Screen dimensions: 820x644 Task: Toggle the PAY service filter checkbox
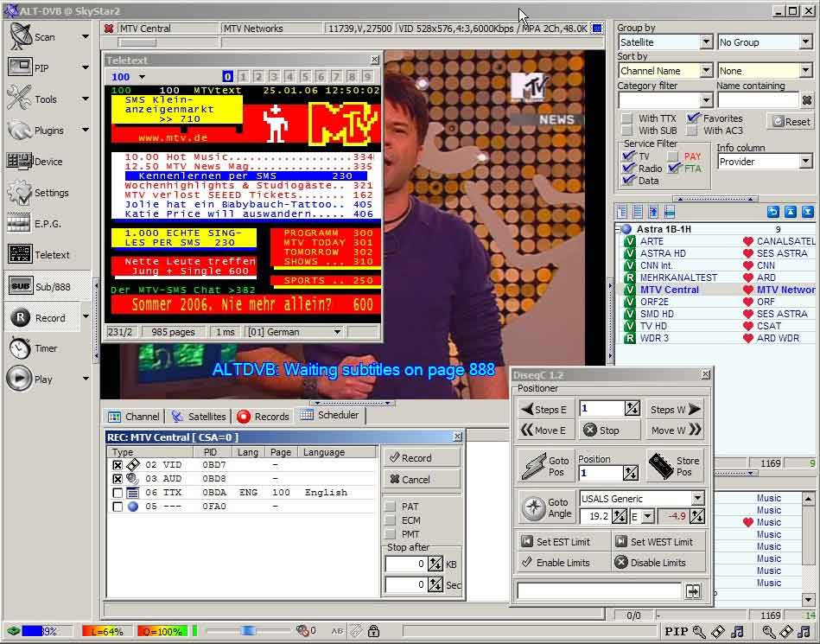point(673,156)
